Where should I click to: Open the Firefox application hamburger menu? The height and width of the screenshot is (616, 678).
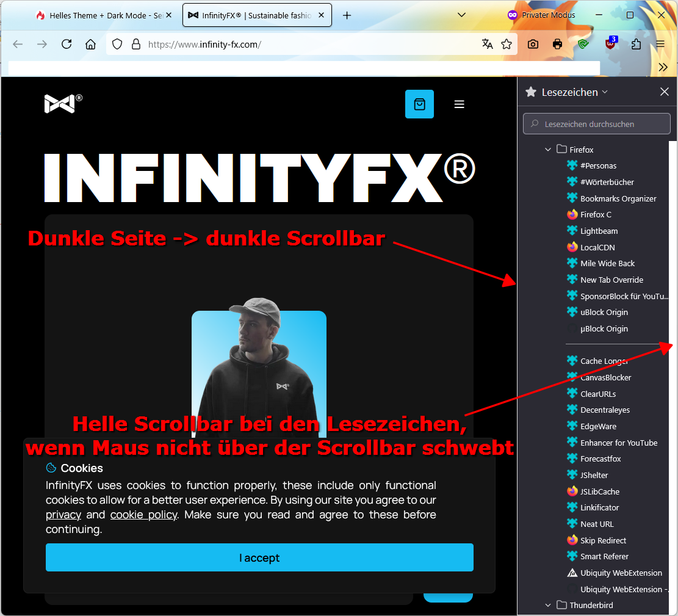[x=660, y=44]
